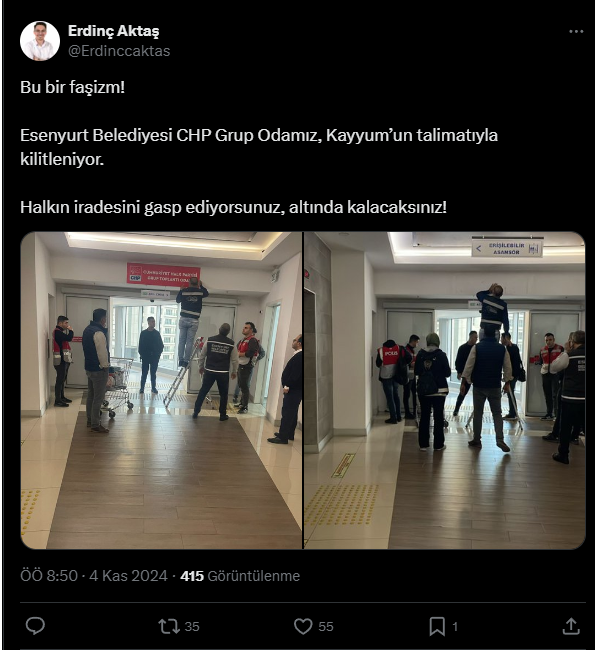Click the bookmark count 1
Screen dimensions: 598x656
(455, 627)
